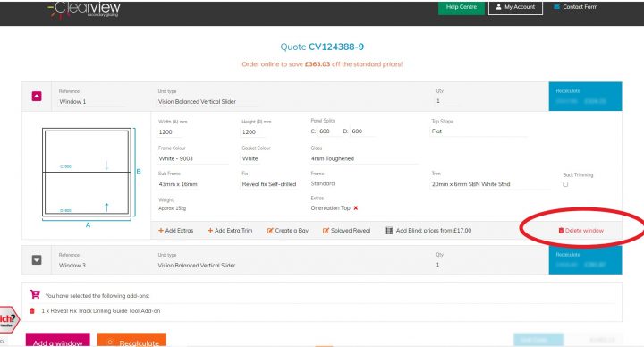Click Delete window
Viewport: 644px width, 347px height.
(581, 231)
